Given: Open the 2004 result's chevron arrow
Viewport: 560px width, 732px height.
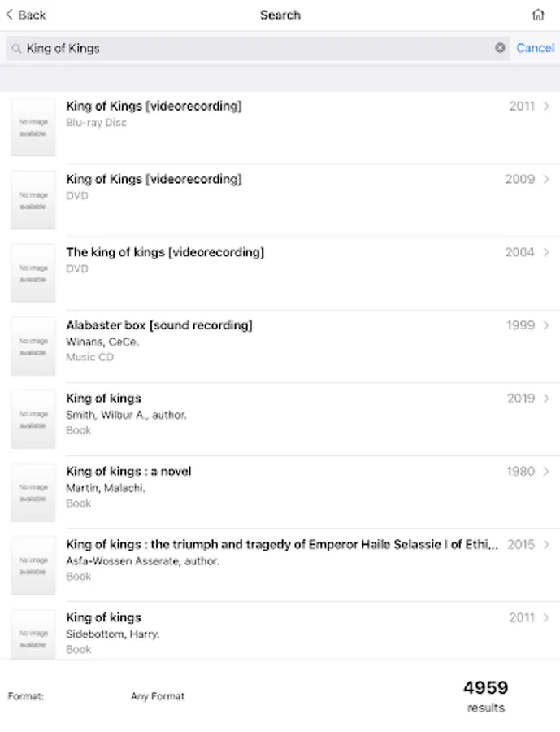Looking at the screenshot, I should 546,253.
